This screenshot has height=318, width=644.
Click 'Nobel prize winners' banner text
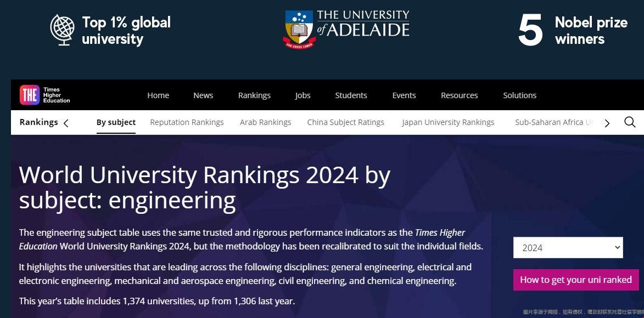(591, 30)
